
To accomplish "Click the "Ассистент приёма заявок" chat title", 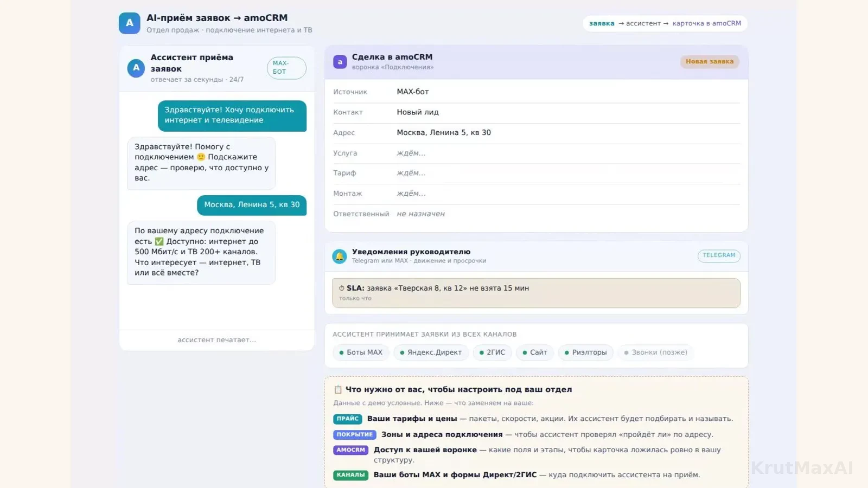I will point(192,63).
